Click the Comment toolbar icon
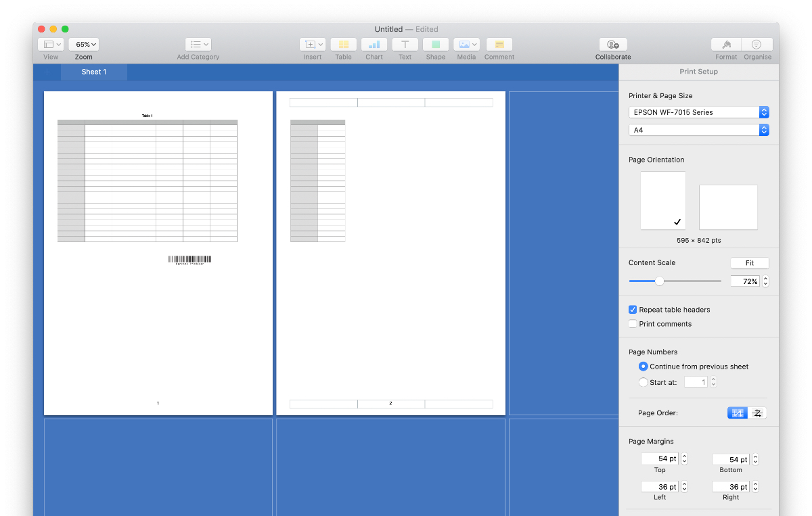This screenshot has height=516, width=812. 499,45
